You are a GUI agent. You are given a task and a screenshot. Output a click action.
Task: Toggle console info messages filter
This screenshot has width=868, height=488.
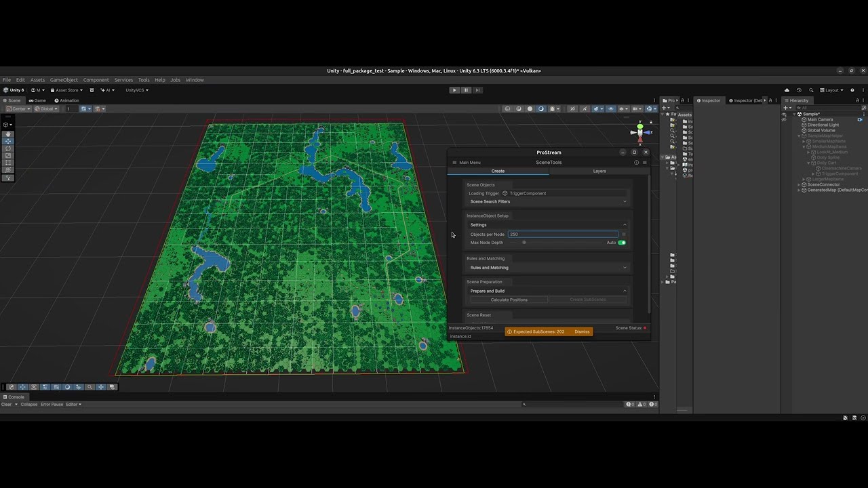(630, 405)
